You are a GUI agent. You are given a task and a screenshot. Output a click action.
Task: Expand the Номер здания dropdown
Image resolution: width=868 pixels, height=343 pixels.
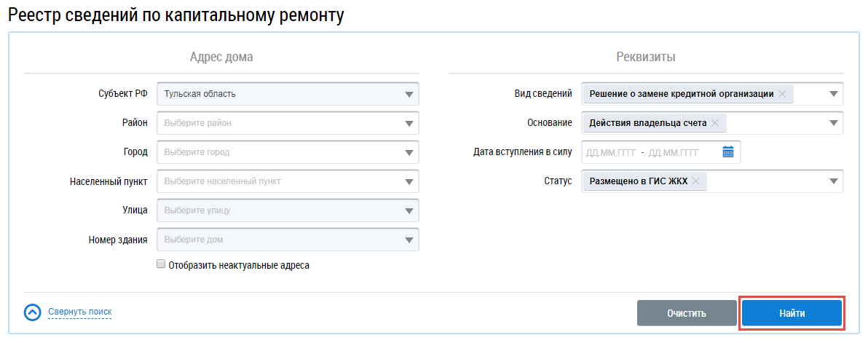(409, 240)
